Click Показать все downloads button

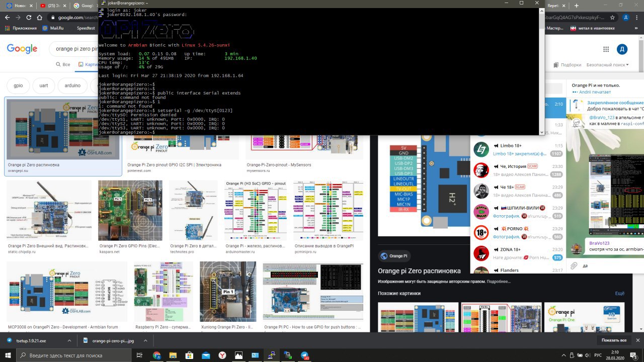tap(613, 340)
